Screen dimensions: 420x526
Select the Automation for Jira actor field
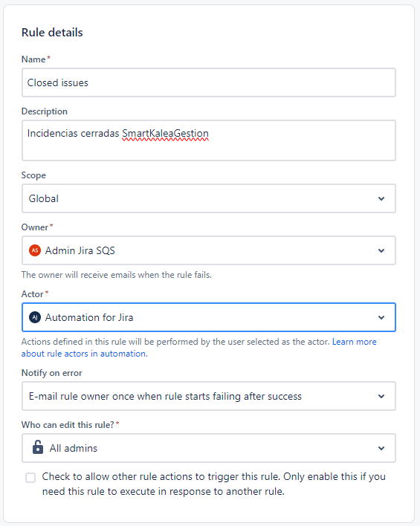(209, 317)
